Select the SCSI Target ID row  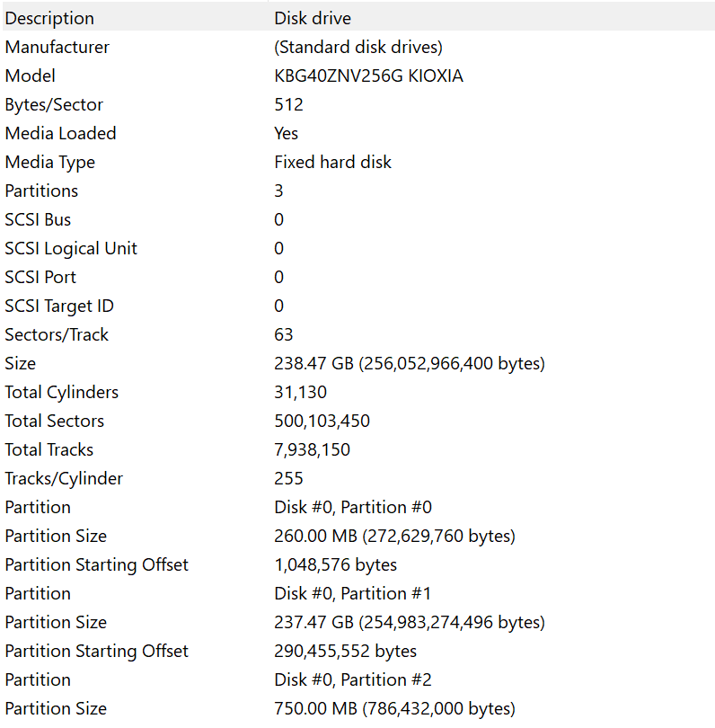coord(61,306)
